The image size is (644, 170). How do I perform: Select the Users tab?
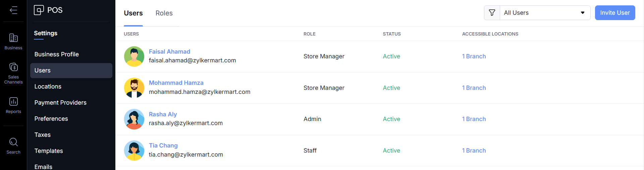pyautogui.click(x=133, y=13)
